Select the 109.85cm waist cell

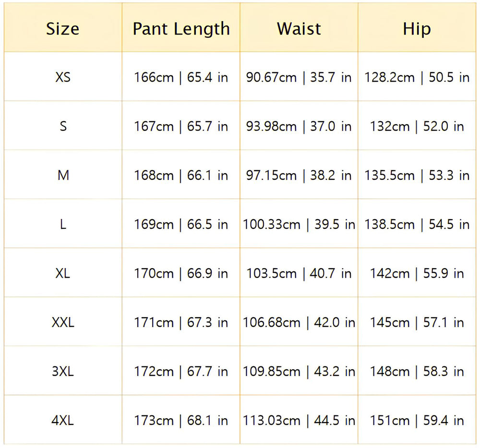[299, 371]
